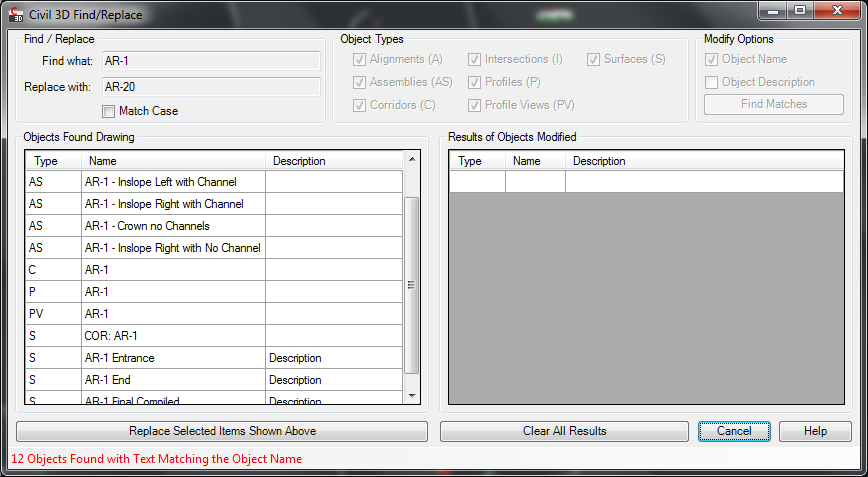The image size is (868, 477).
Task: Toggle Intersections (I) object type checkbox
Action: (x=474, y=59)
